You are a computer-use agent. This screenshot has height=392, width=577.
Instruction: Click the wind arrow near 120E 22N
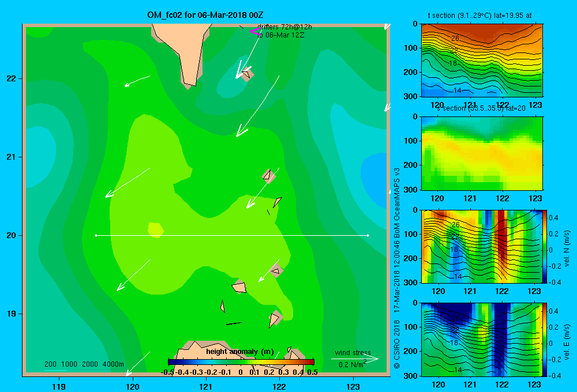click(x=137, y=81)
